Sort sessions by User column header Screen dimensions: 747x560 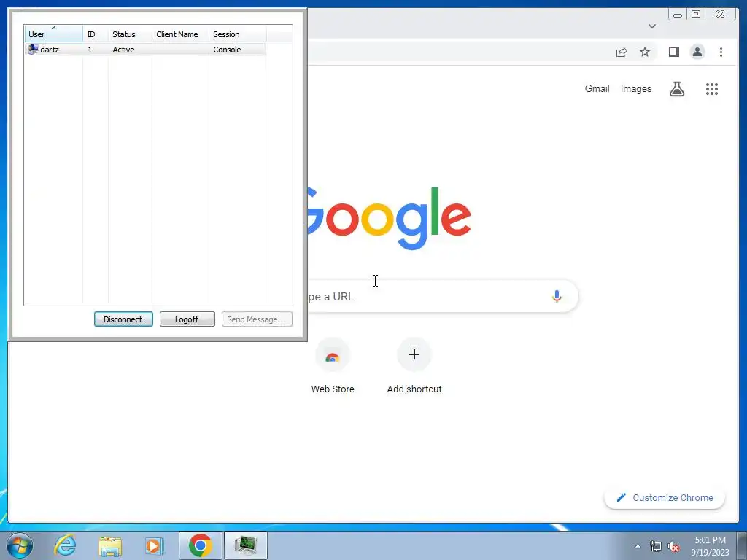pyautogui.click(x=53, y=34)
